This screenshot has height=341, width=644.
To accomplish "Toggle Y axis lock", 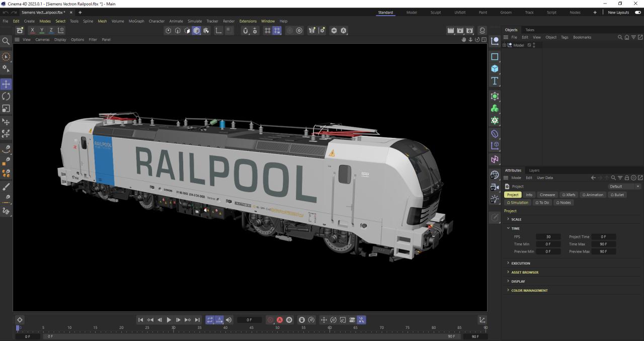I will click(42, 31).
